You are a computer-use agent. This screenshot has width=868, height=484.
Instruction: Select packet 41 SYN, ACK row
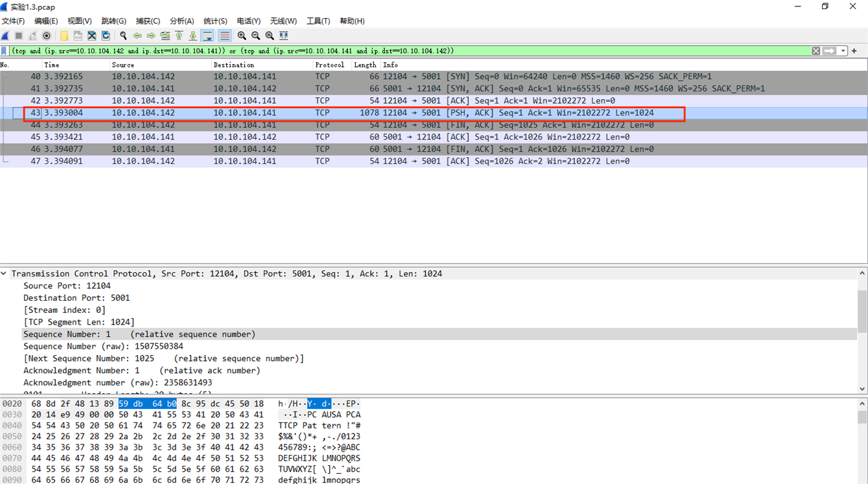coord(433,89)
